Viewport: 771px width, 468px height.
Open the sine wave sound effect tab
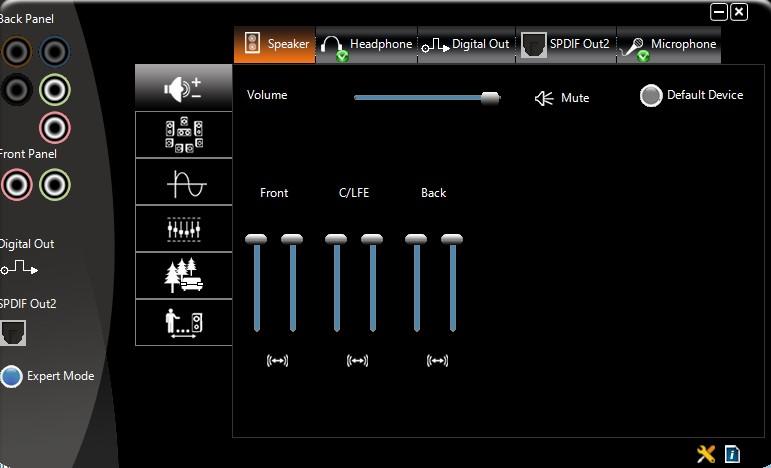[x=183, y=181]
